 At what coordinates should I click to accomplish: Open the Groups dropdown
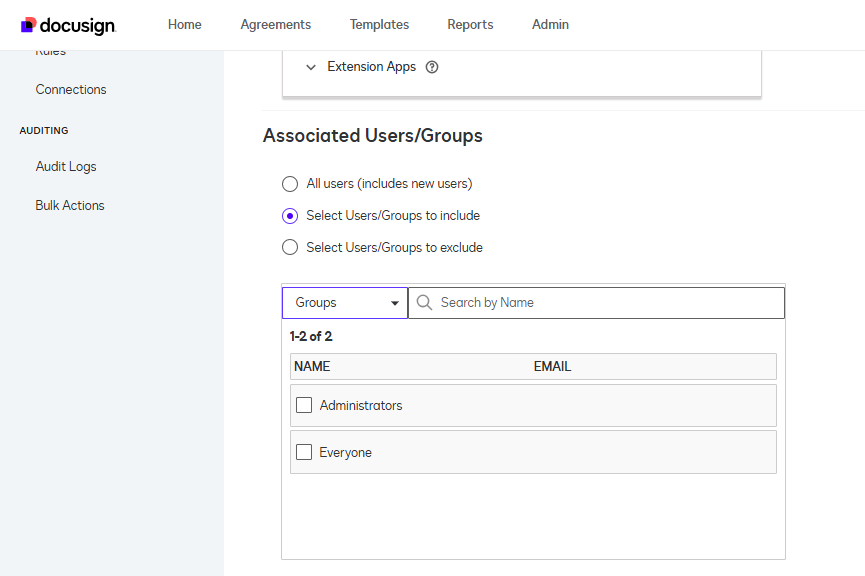coord(345,303)
